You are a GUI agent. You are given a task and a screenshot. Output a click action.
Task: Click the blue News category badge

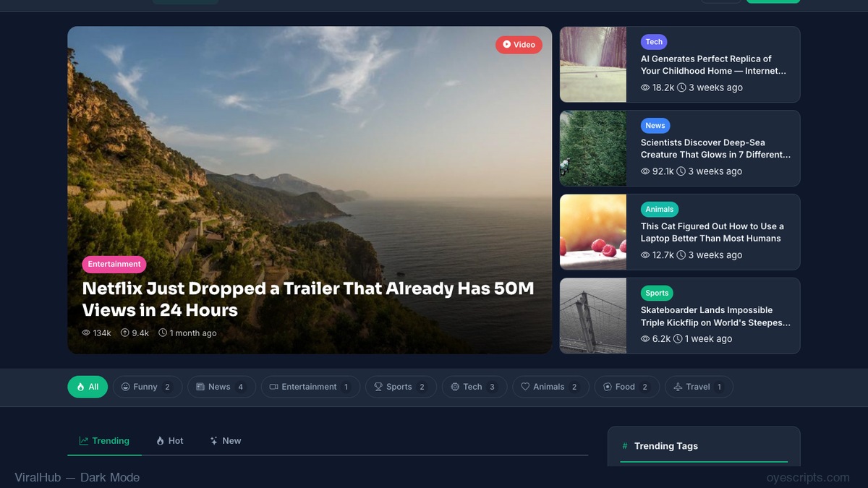tap(655, 126)
